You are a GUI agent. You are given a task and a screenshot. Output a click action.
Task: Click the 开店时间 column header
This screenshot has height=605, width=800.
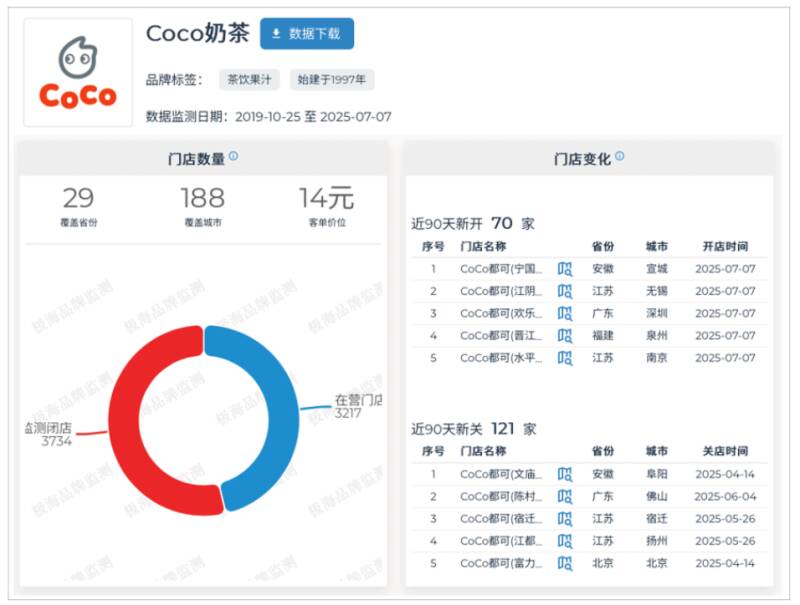pyautogui.click(x=725, y=247)
